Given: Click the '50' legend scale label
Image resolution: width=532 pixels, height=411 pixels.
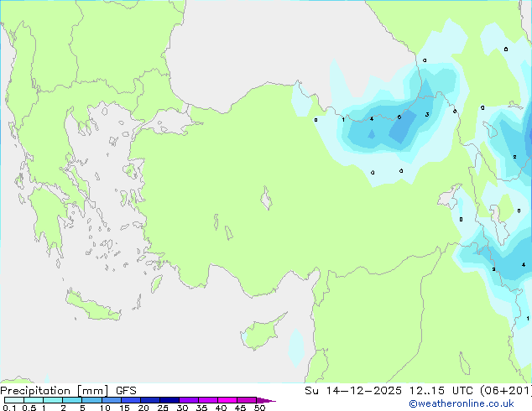Looking at the screenshot, I should click(259, 408).
